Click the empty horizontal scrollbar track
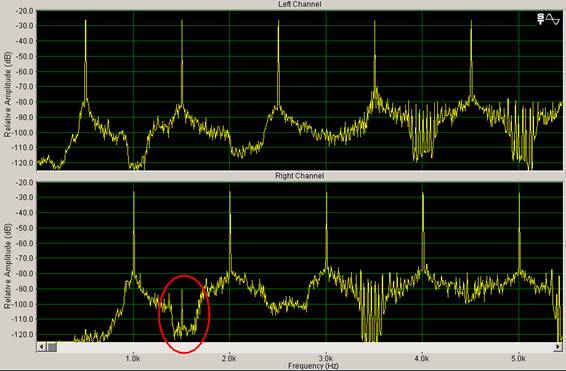 305,347
